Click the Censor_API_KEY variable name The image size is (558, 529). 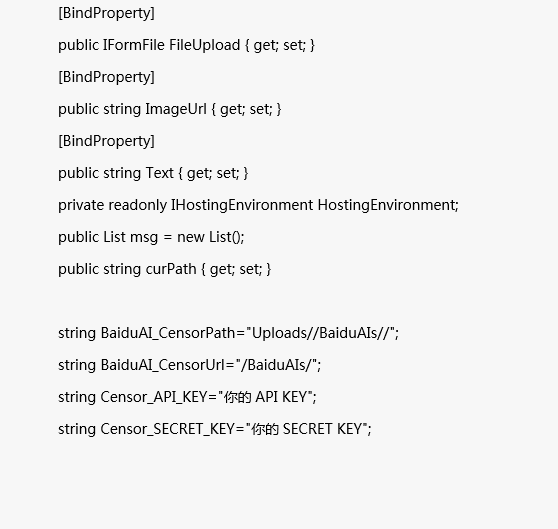(154, 398)
